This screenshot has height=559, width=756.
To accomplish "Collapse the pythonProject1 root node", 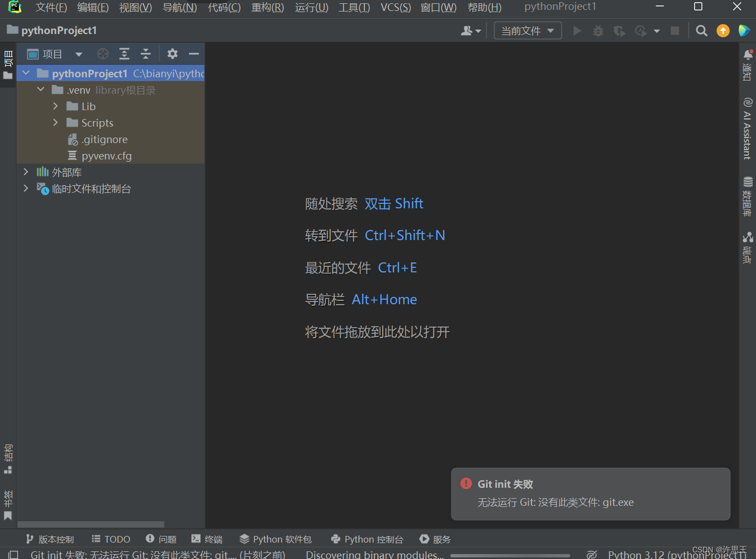I will pyautogui.click(x=26, y=72).
